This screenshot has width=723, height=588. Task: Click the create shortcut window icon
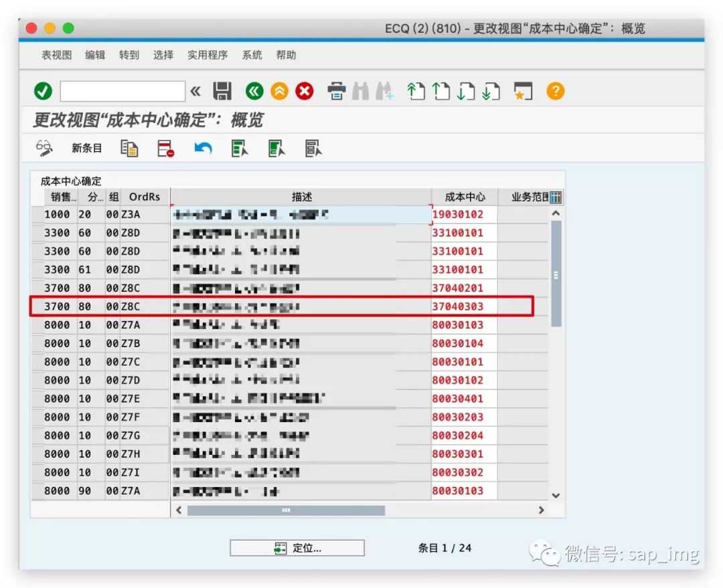(x=523, y=91)
